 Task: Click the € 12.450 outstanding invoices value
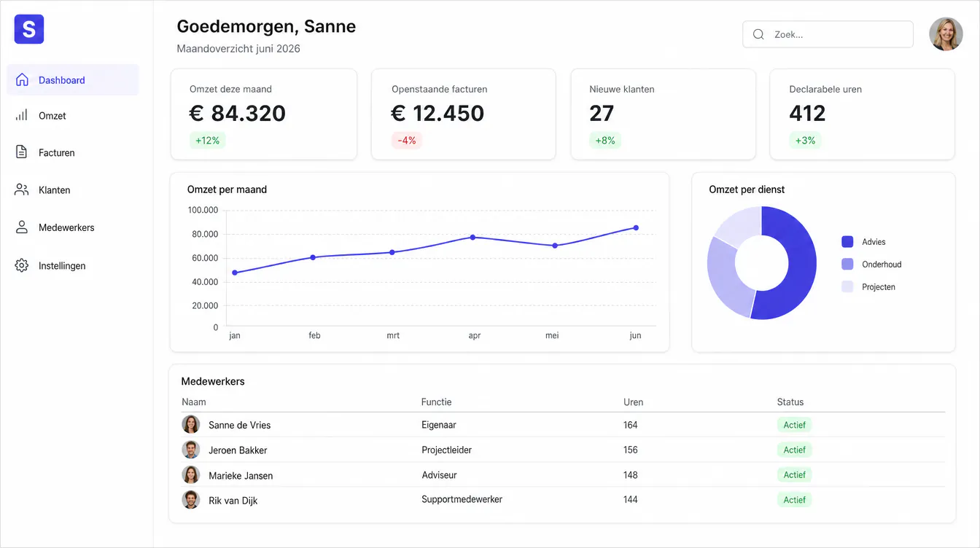(x=437, y=113)
